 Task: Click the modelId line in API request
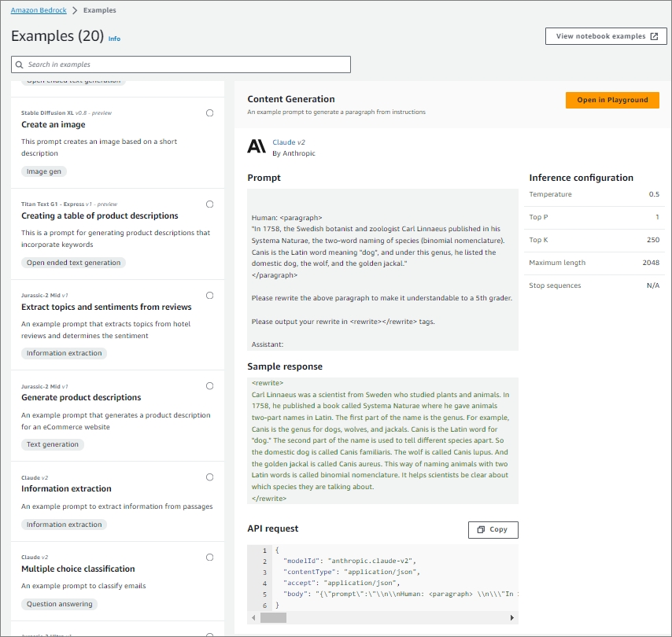coord(349,562)
